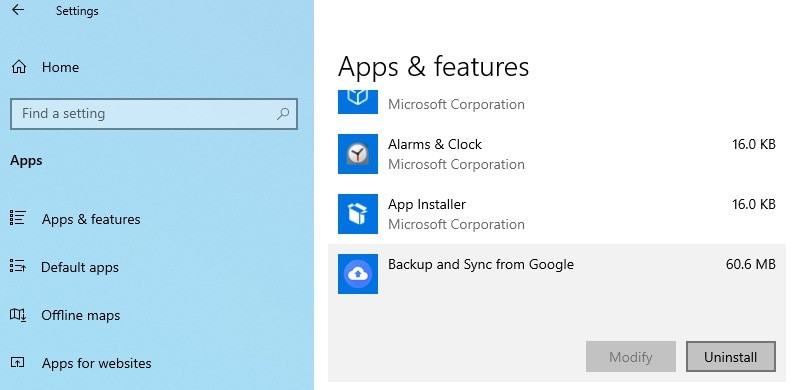The image size is (795, 390).
Task: Open Offline maps settings
Action: [x=81, y=315]
